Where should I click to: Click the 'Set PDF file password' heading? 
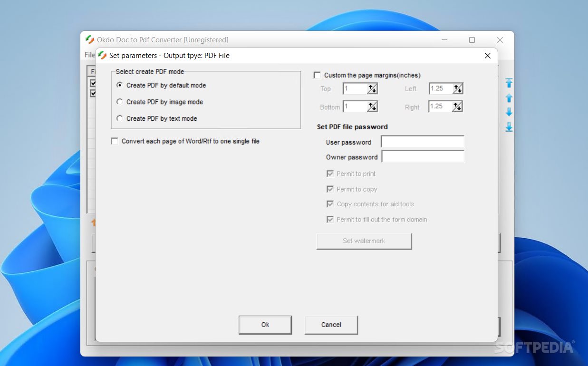tap(352, 127)
